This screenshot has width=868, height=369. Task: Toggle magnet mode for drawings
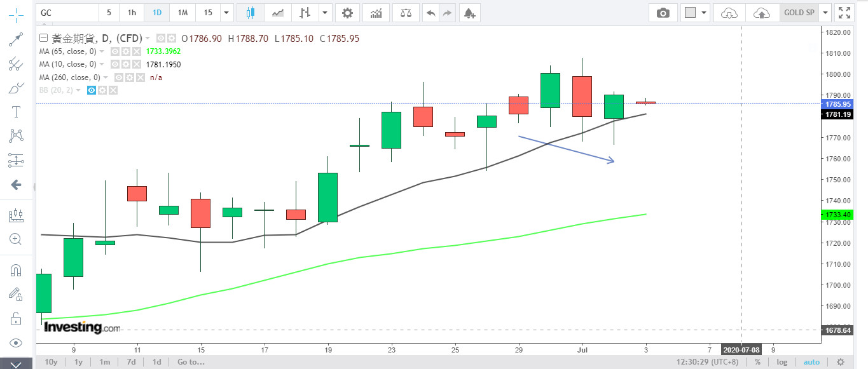(16, 271)
